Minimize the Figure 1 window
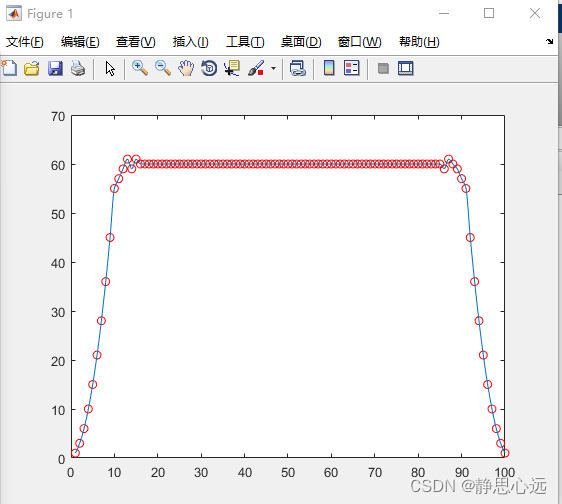The width and height of the screenshot is (562, 504). point(444,14)
